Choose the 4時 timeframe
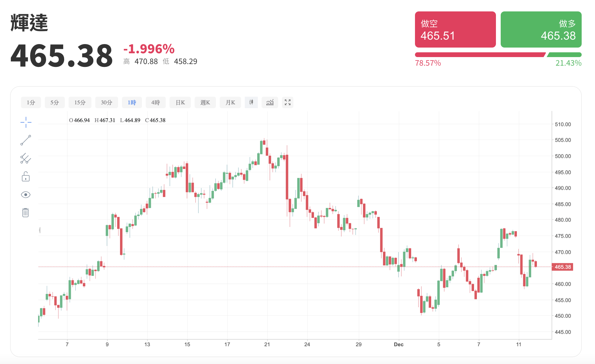This screenshot has height=364, width=595. 156,102
